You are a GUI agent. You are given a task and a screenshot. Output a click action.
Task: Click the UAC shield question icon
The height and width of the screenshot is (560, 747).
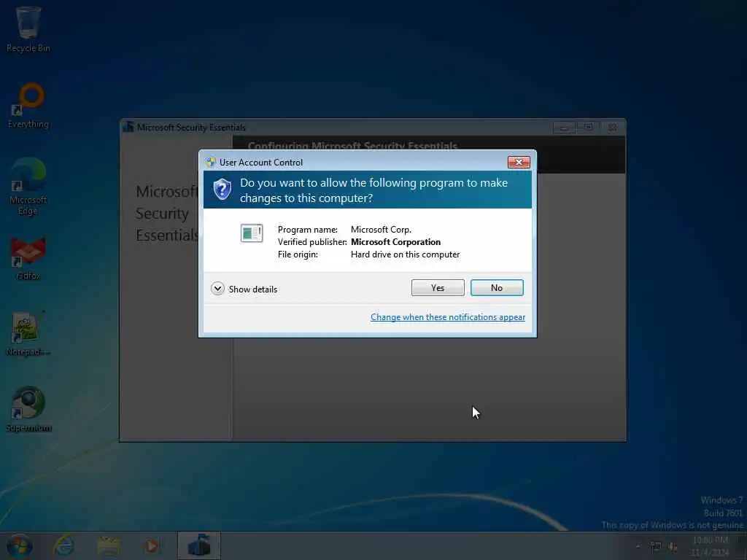tap(222, 190)
